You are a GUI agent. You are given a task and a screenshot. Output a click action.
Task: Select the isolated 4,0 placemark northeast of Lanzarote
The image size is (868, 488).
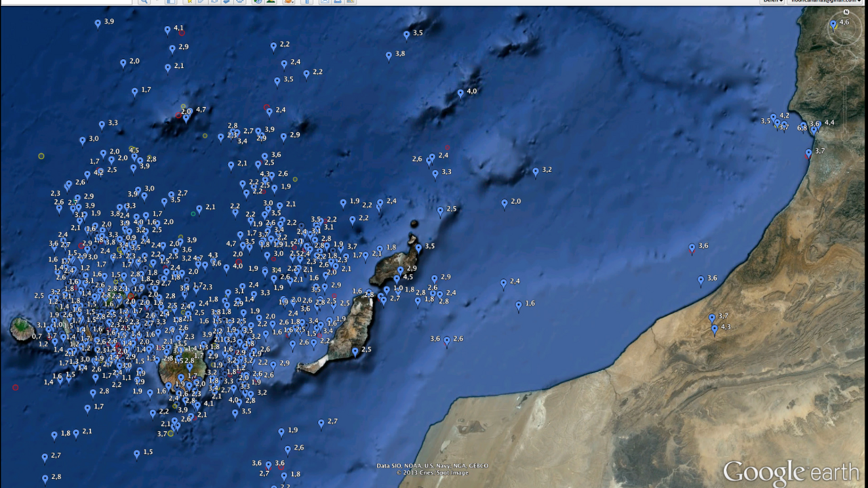(460, 94)
